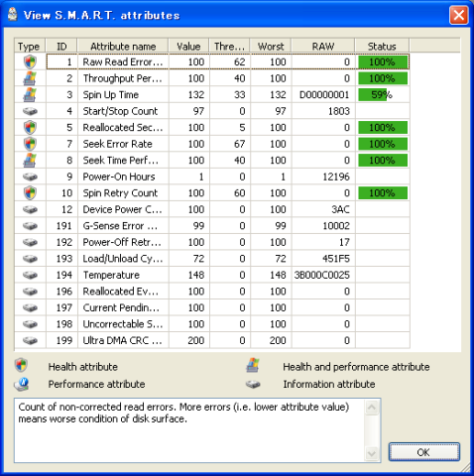Click the 'Information attribute' legend label
This screenshot has width=474, height=476.
329,384
